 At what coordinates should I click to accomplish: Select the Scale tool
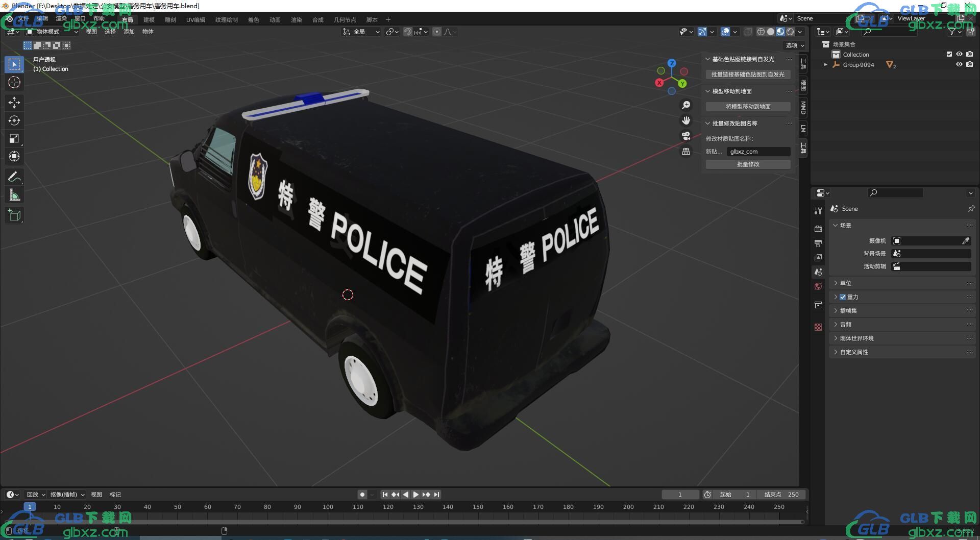(14, 138)
